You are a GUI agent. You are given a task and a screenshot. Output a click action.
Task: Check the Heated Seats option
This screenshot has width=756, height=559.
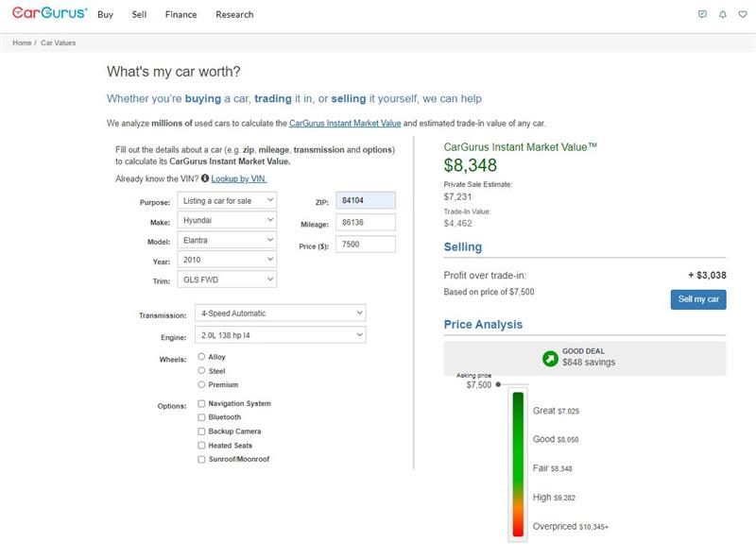pyautogui.click(x=201, y=445)
